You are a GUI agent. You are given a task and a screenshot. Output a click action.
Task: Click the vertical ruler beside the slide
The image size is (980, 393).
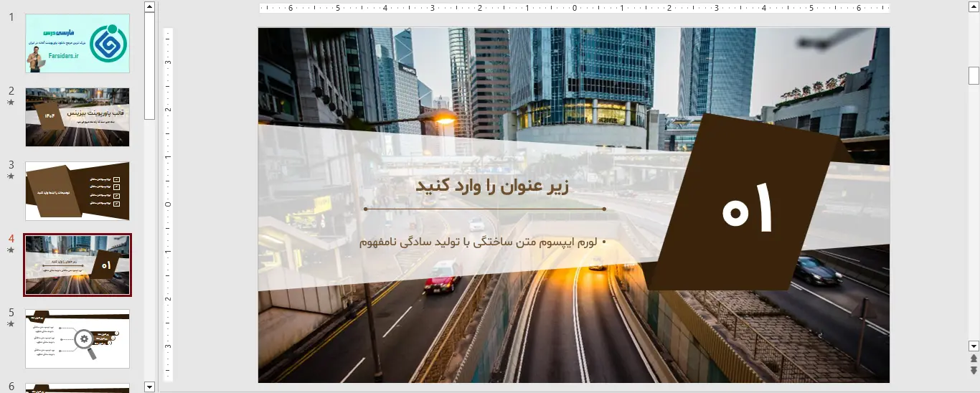click(168, 204)
